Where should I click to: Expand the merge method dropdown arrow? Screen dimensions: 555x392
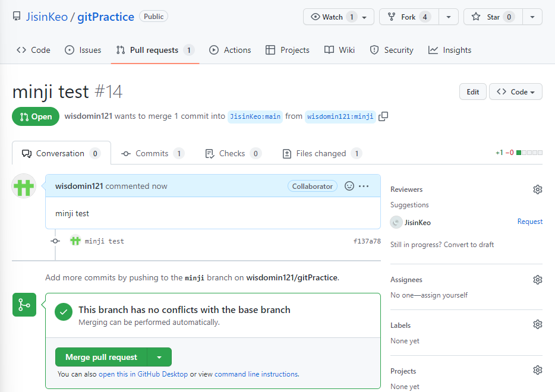coord(159,358)
